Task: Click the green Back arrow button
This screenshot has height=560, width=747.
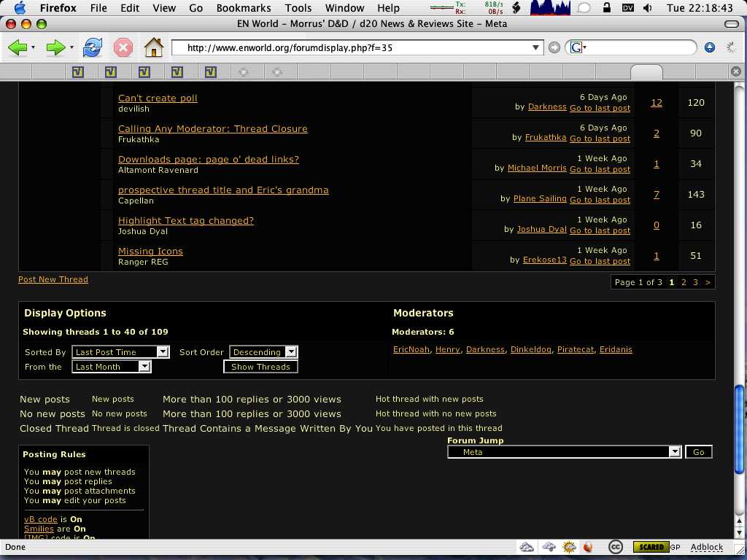Action: pos(18,48)
